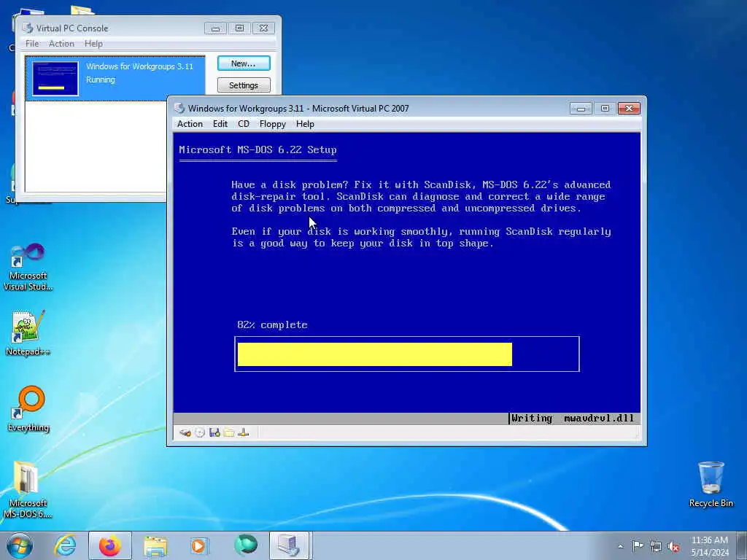The width and height of the screenshot is (747, 560).
Task: Minimize the Windows for Workgroups 3.11 VM window
Action: [x=581, y=109]
